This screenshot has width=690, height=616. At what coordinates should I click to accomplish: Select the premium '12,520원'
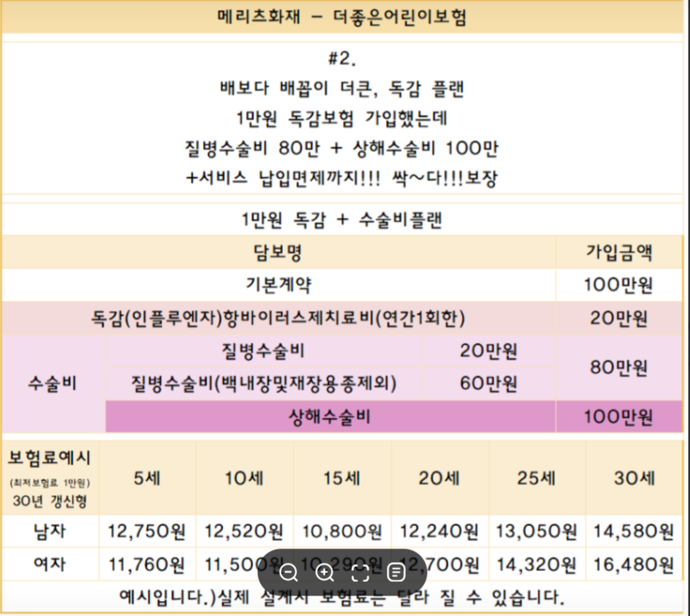[244, 531]
